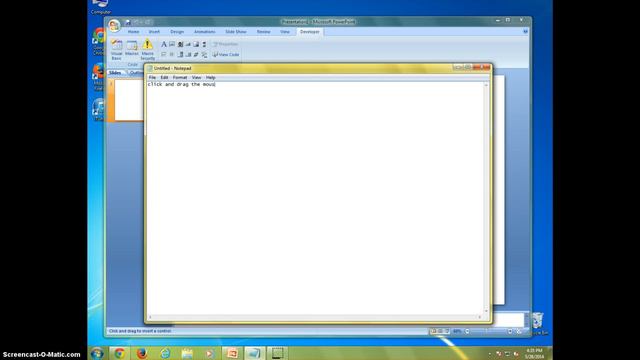Select the Image control
Image resolution: width=640 pixels, height=360 pixels.
196,44
